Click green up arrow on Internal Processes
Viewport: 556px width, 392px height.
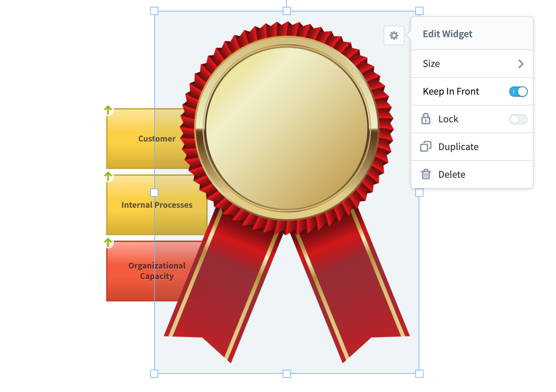[108, 176]
